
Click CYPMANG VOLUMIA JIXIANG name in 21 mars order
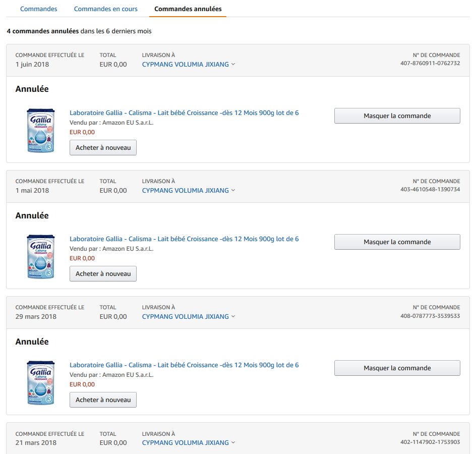[185, 442]
